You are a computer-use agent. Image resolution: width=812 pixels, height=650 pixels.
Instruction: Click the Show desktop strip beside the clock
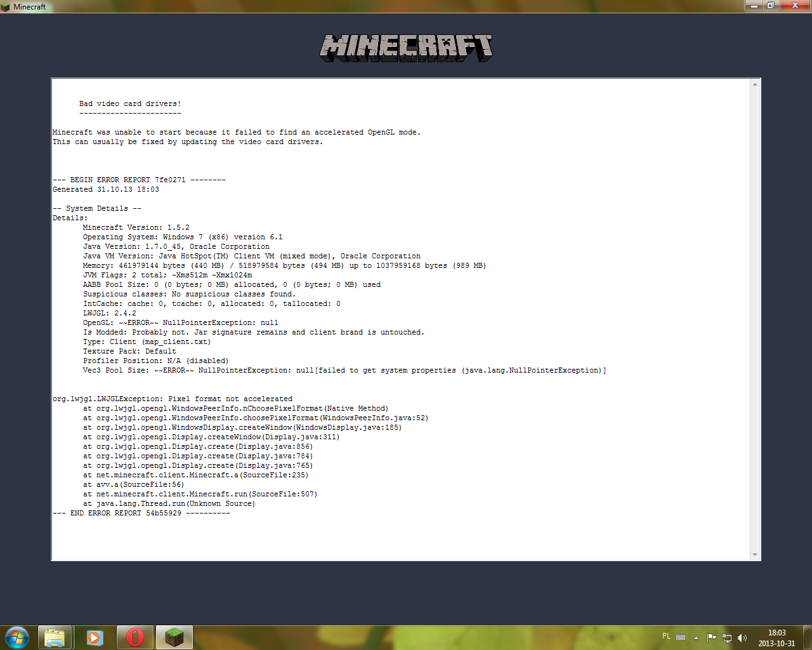point(807,637)
